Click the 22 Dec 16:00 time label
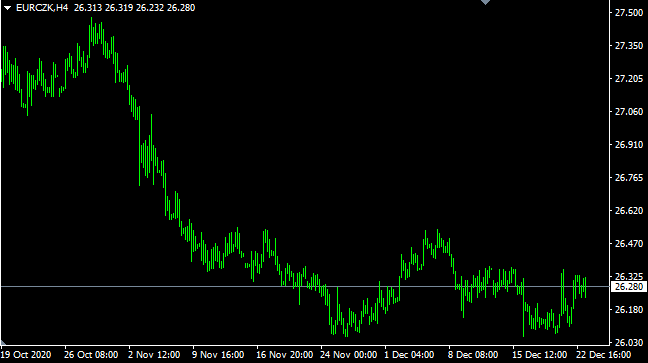Screen dimensions: 648x363 click(604, 355)
